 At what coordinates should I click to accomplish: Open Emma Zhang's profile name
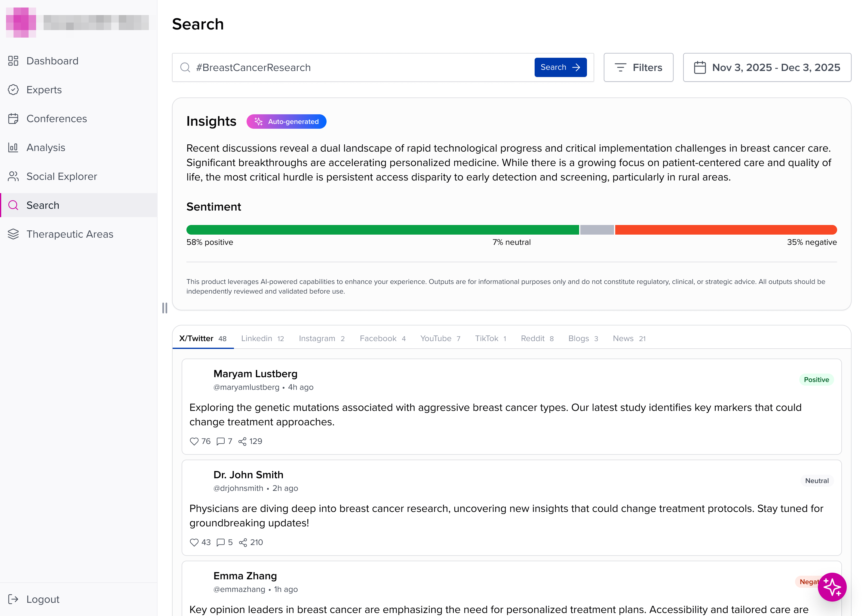pyautogui.click(x=245, y=576)
